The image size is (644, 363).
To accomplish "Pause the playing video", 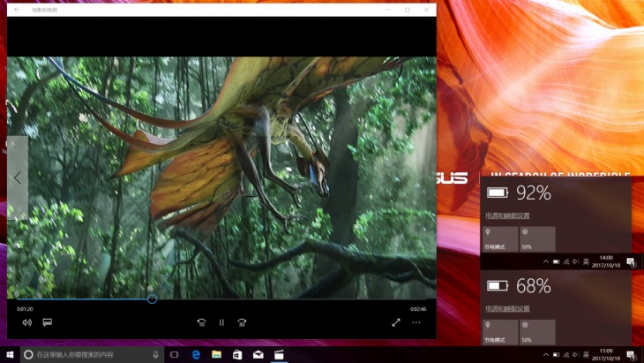I will coord(221,323).
